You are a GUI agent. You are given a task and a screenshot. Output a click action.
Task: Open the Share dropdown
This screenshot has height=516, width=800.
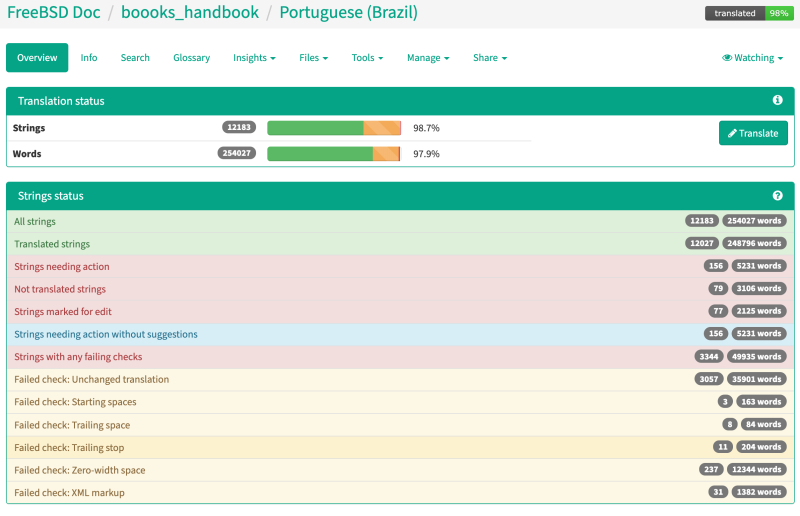coord(490,58)
